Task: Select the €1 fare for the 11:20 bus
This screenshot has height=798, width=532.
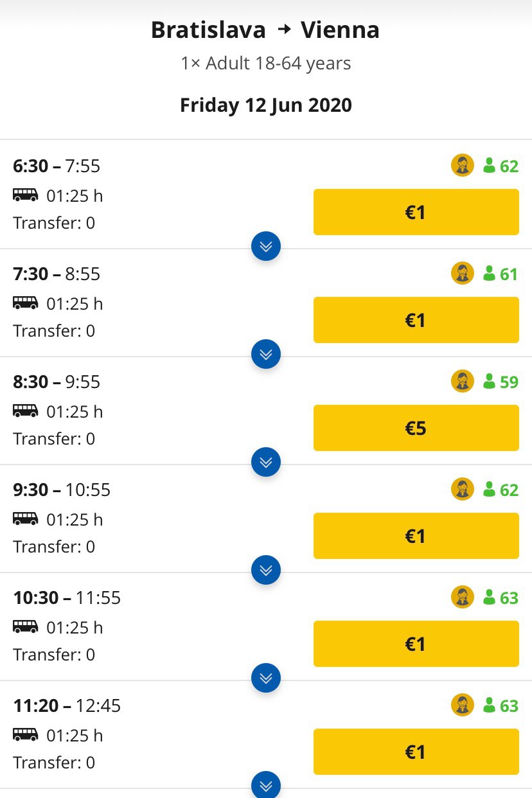Action: coord(416,752)
